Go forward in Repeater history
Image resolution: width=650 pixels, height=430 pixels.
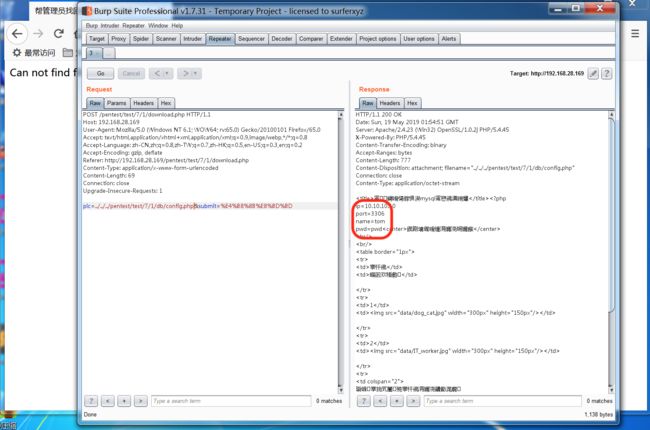(185, 73)
